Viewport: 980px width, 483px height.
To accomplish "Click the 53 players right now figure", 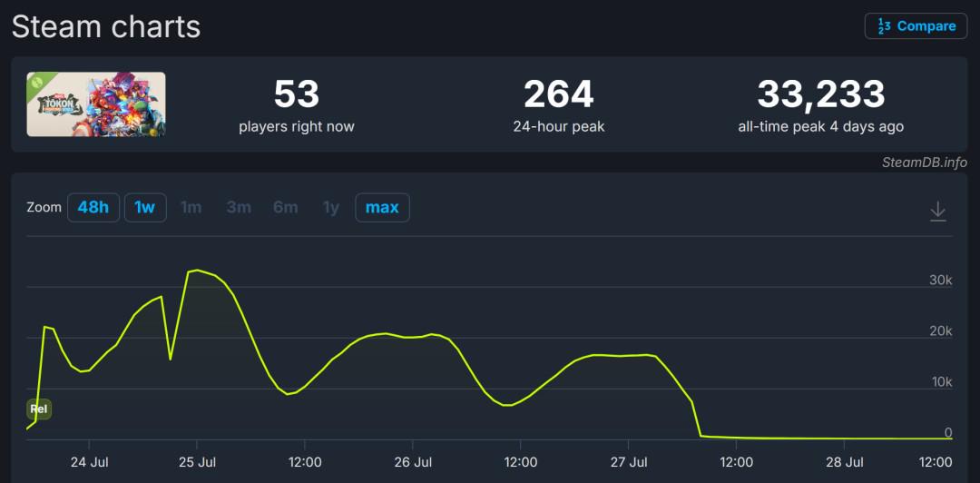I will point(296,94).
